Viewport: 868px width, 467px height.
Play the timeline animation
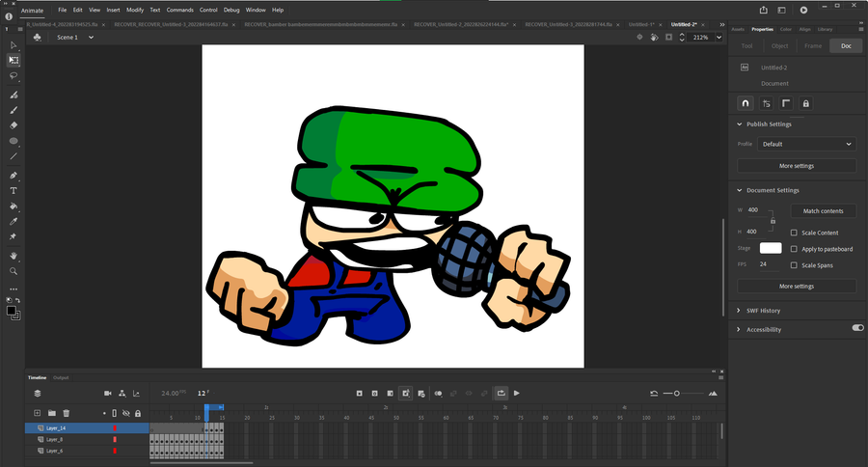[517, 394]
